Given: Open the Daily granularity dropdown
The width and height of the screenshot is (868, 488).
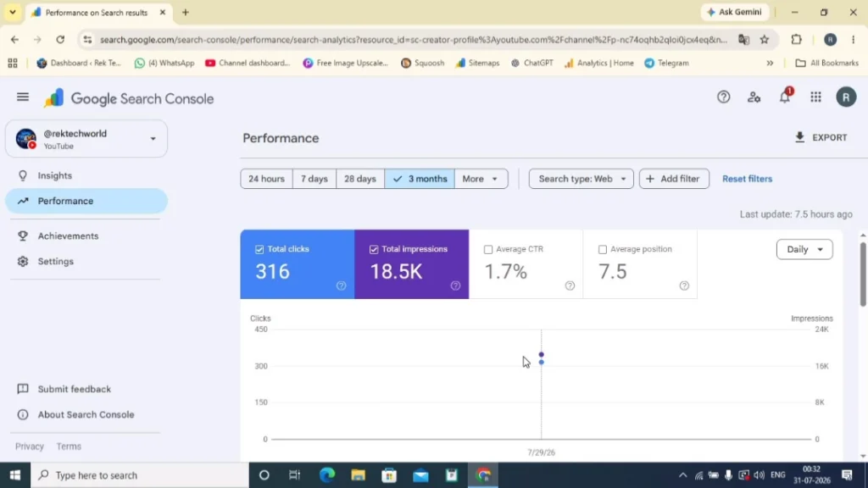Looking at the screenshot, I should pyautogui.click(x=804, y=250).
